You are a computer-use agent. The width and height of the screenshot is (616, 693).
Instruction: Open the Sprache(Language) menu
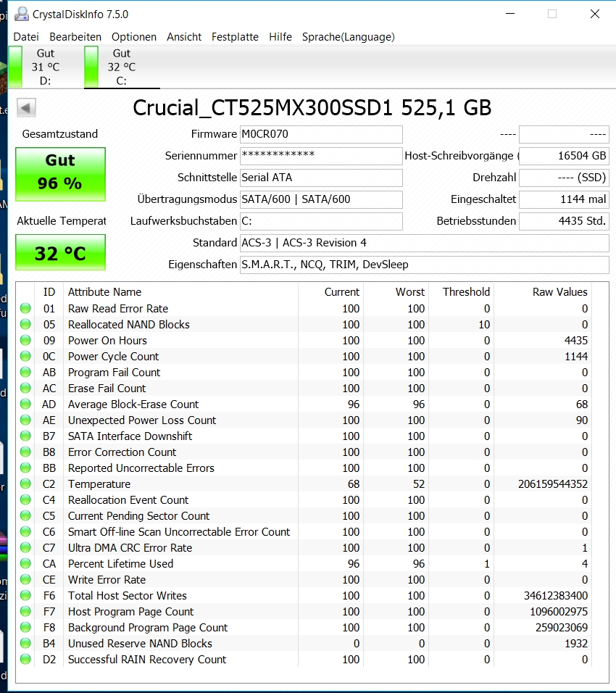348,37
